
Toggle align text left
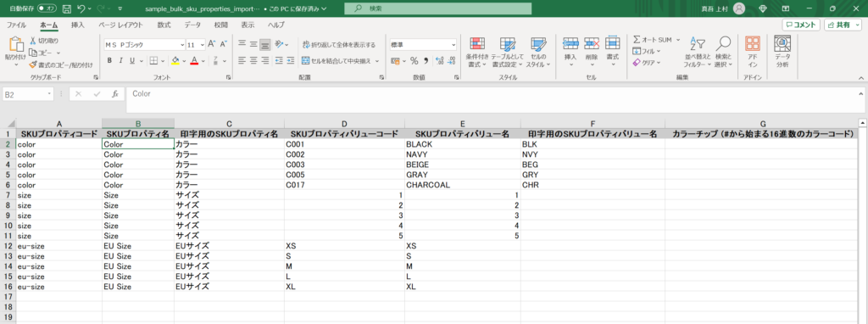click(x=242, y=60)
